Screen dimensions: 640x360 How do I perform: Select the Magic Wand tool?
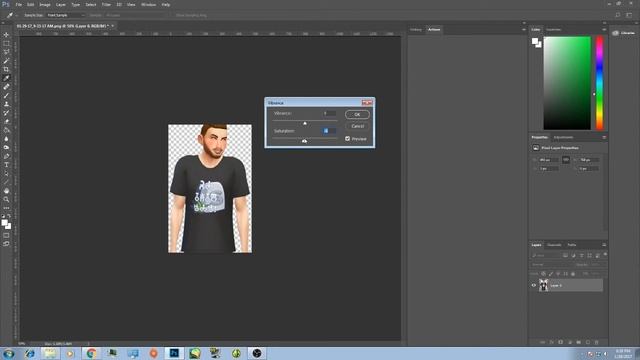(x=6, y=61)
